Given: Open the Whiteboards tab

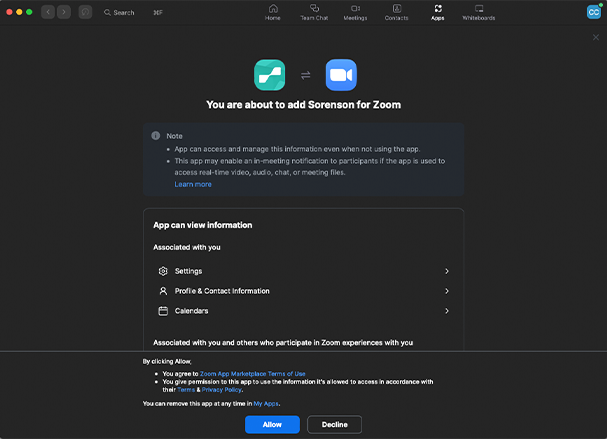Looking at the screenshot, I should coord(478,12).
